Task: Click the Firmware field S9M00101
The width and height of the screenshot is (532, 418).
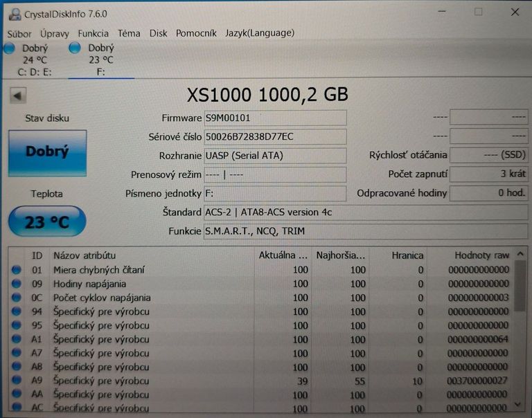Action: pyautogui.click(x=275, y=118)
